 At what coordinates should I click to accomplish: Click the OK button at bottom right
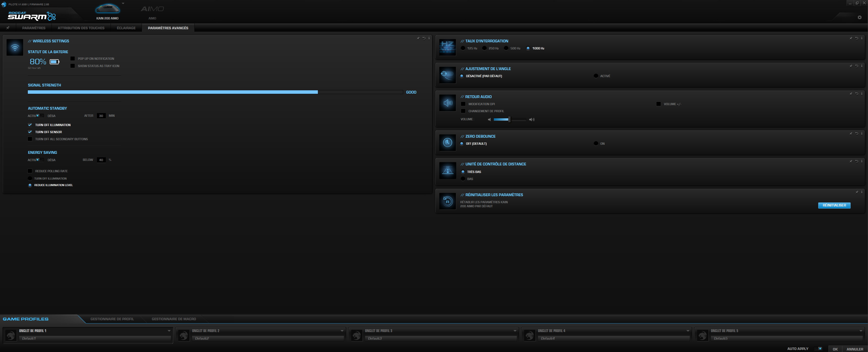point(835,349)
